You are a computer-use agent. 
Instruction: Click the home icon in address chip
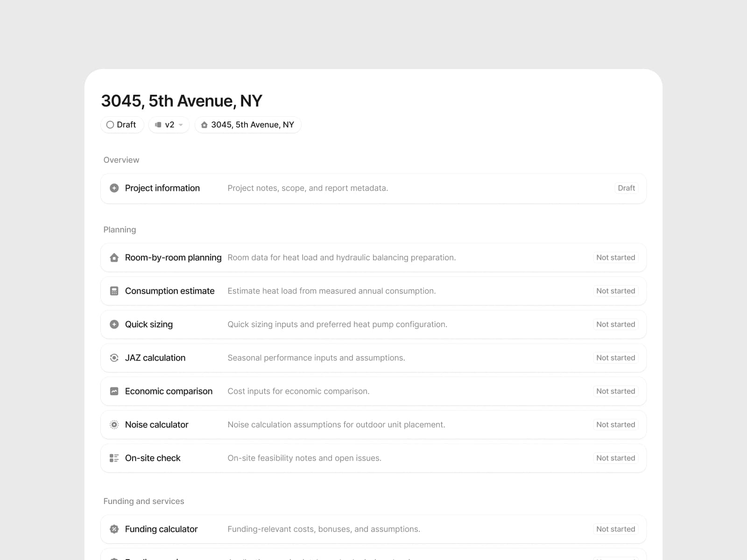tap(204, 125)
